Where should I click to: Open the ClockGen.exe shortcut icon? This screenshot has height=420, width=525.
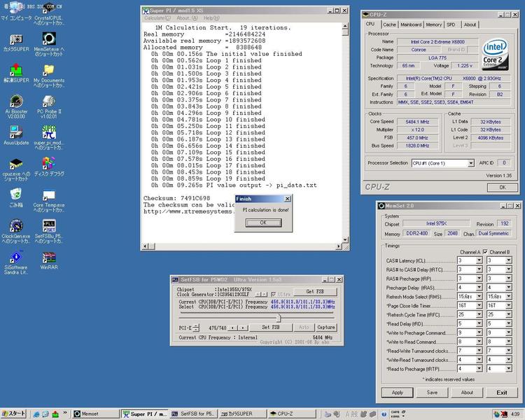coord(16,231)
